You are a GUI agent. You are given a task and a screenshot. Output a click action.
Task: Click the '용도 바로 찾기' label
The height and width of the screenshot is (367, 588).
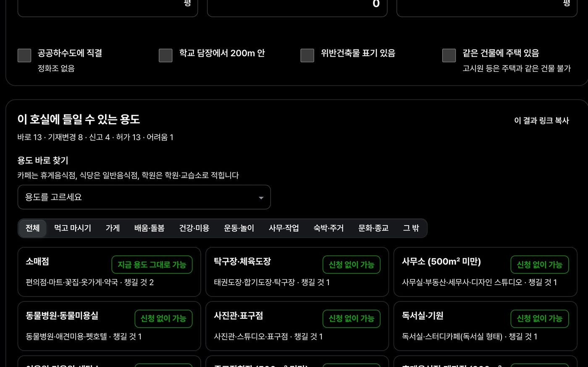click(43, 160)
